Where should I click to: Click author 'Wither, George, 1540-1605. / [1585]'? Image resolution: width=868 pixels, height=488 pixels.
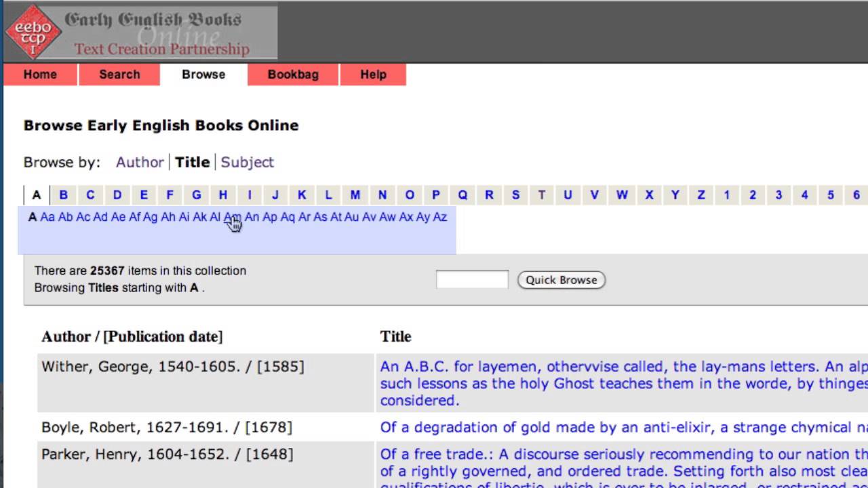tap(173, 367)
